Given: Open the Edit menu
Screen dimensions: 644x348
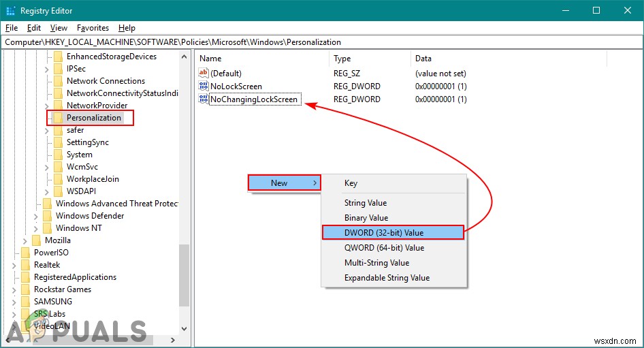Looking at the screenshot, I should 33,28.
